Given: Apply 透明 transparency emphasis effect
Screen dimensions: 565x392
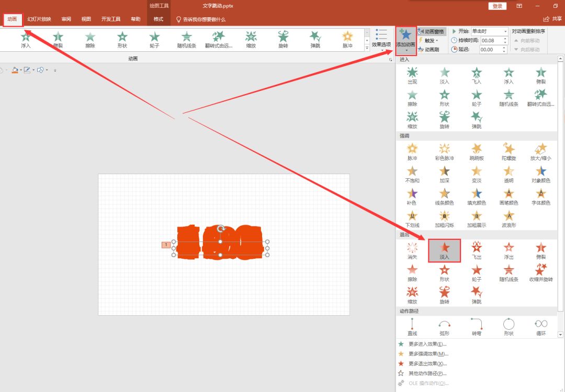Looking at the screenshot, I should 508,175.
